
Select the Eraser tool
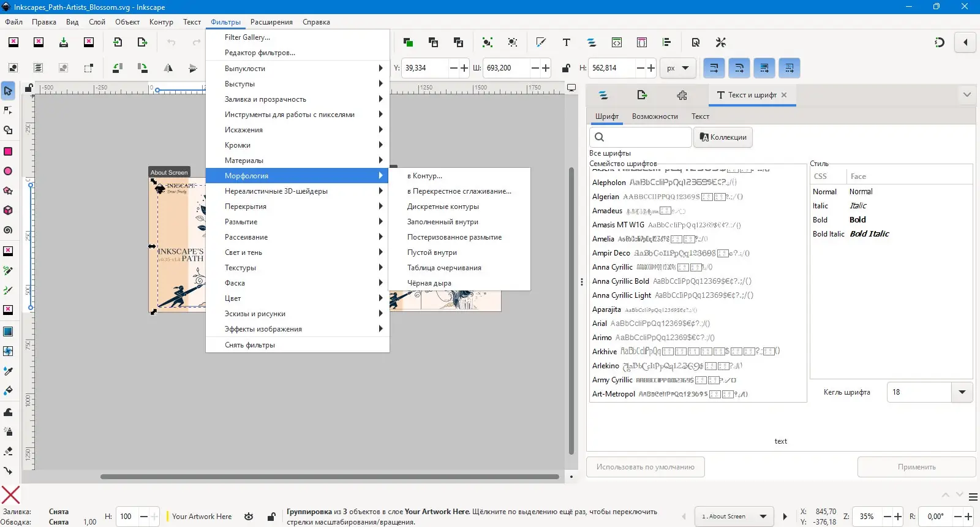[x=8, y=451]
